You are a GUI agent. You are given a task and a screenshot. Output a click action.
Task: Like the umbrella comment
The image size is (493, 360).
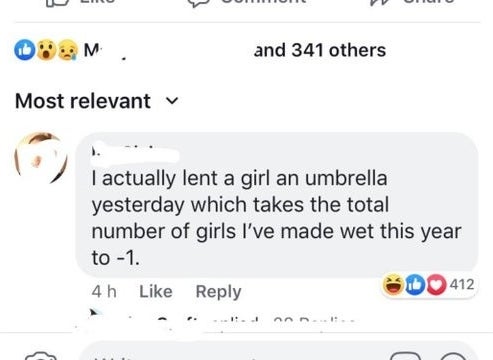(x=156, y=291)
